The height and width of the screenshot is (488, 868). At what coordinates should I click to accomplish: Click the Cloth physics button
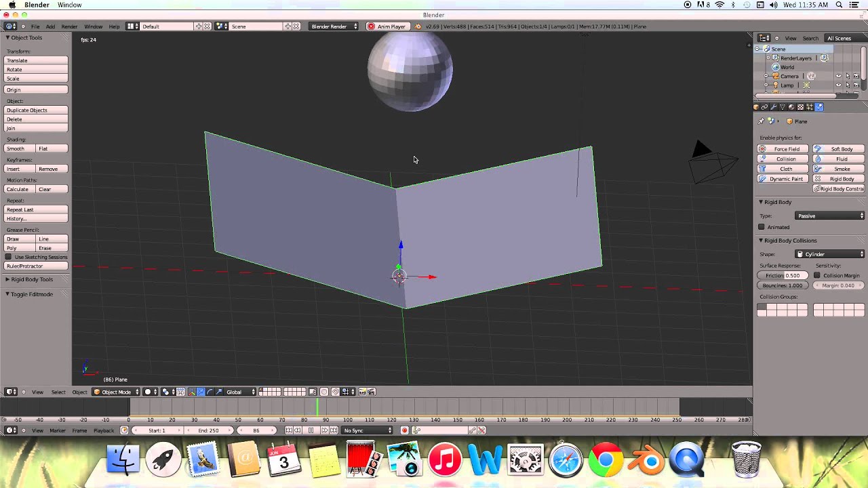coord(782,169)
